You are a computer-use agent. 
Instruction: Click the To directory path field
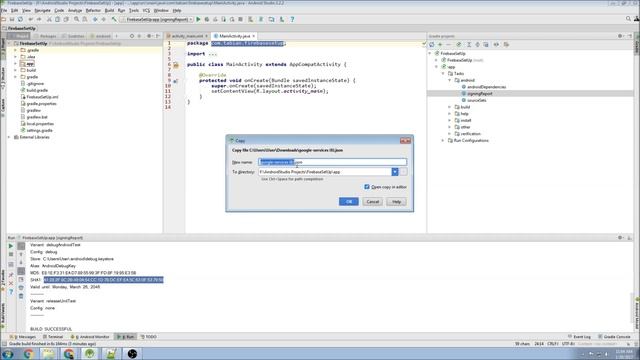(325, 172)
